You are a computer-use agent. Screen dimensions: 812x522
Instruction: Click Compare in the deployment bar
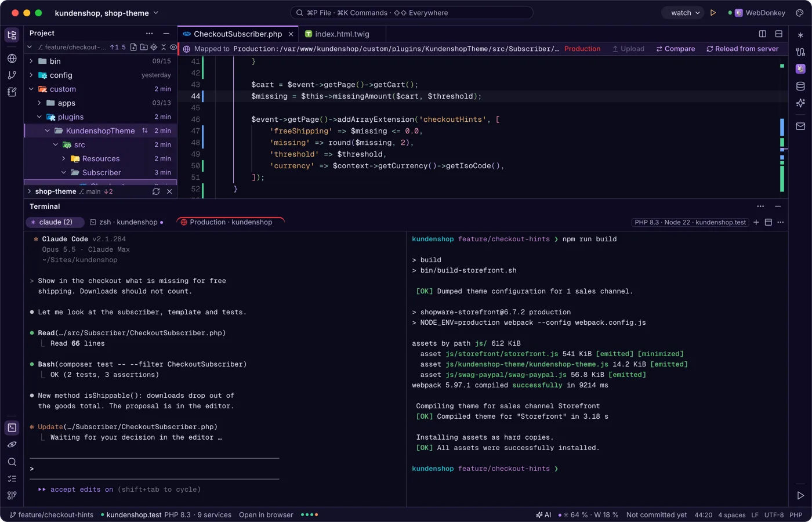[676, 49]
